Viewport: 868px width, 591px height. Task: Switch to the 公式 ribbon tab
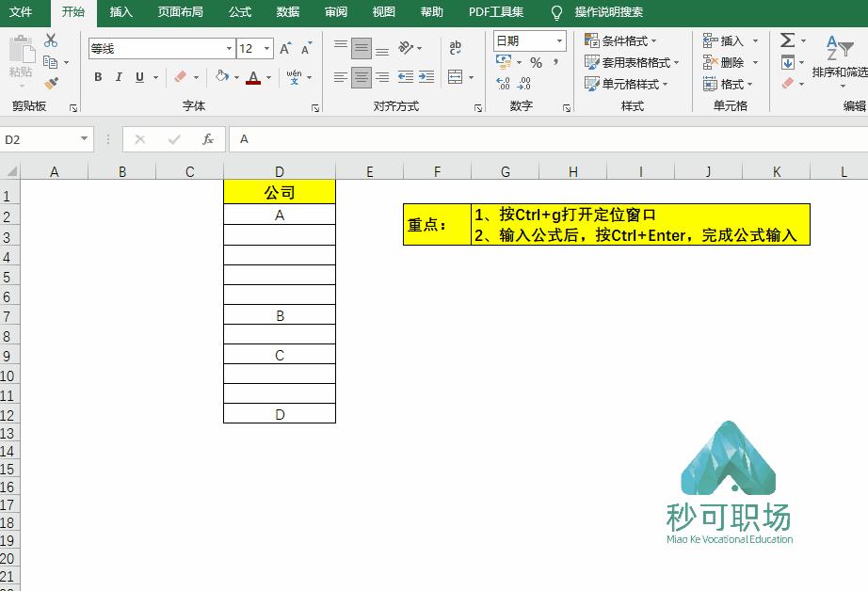click(x=239, y=13)
